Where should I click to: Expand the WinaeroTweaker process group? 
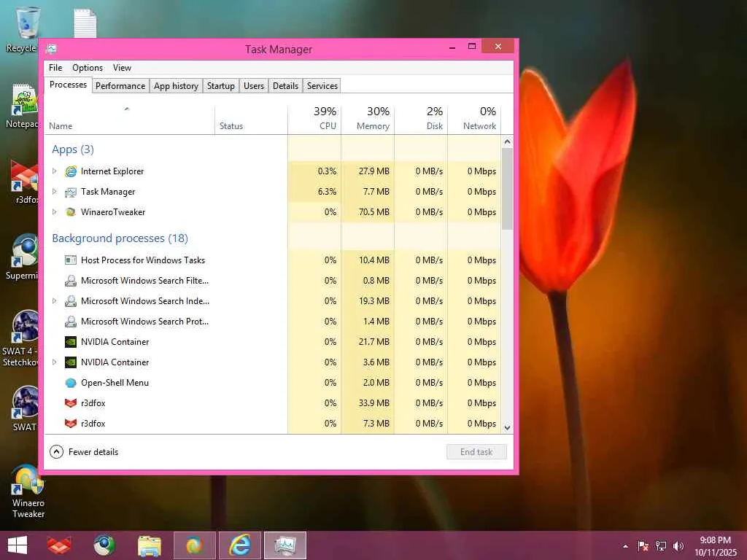(54, 212)
